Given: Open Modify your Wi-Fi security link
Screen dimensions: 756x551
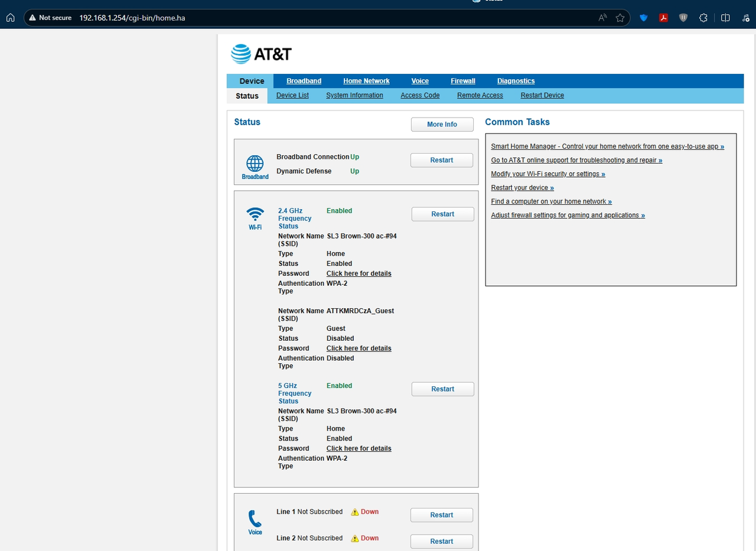Looking at the screenshot, I should click(x=548, y=174).
